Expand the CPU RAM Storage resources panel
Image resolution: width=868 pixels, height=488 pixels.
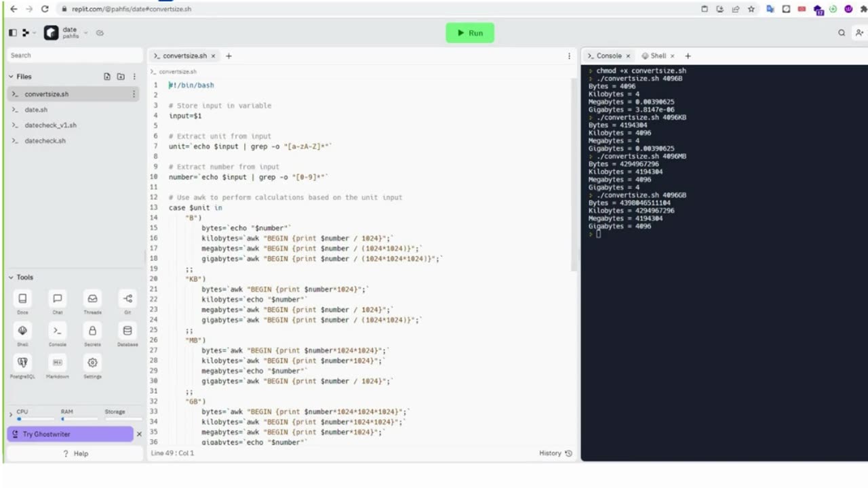[x=11, y=413]
